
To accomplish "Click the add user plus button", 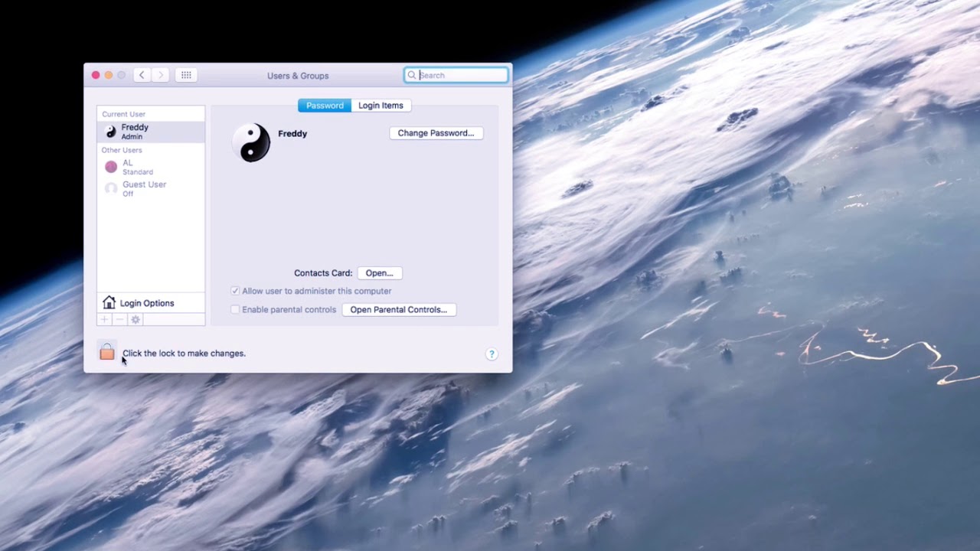I will coord(105,320).
